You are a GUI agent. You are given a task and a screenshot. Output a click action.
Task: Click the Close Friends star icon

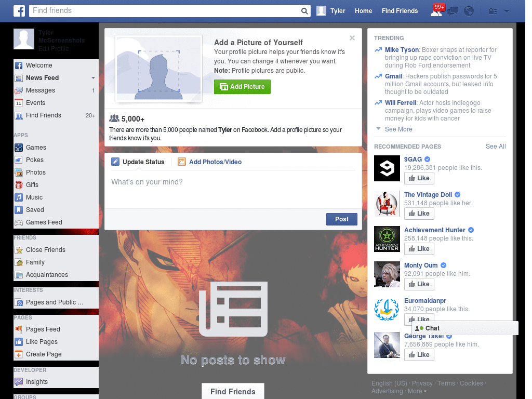[19, 250]
